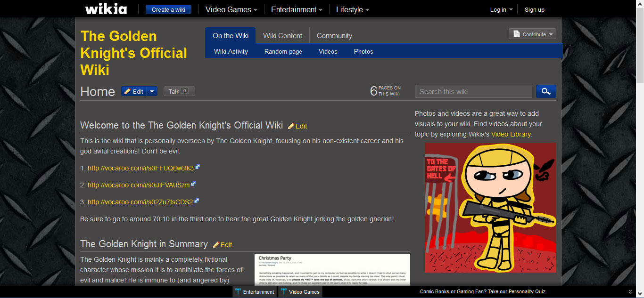Click the Search this wiki field
Screen dimensions: 644x298
pyautogui.click(x=473, y=91)
